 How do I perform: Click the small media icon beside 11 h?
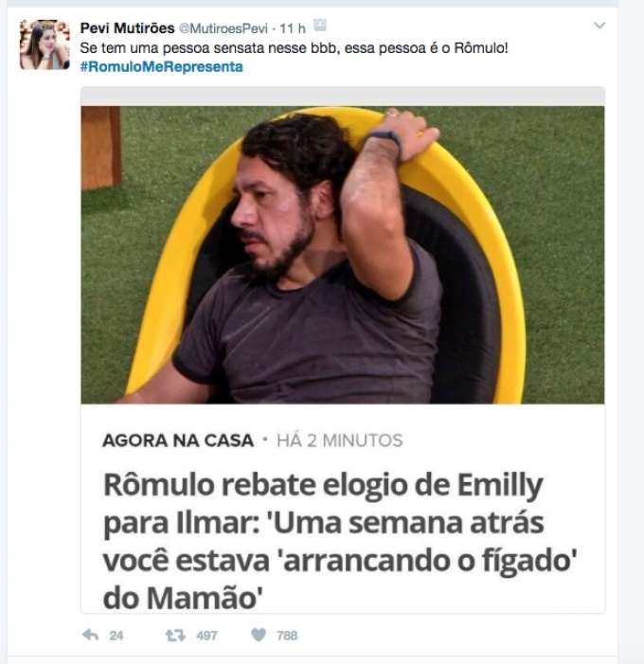click(320, 26)
